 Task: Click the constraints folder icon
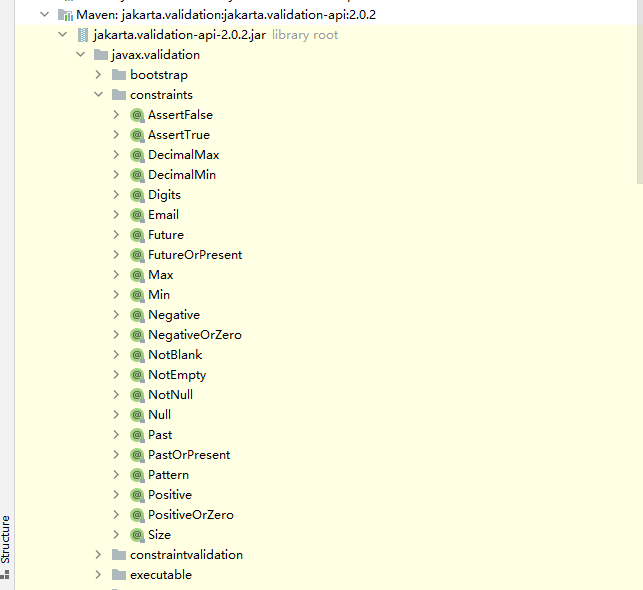tap(119, 95)
